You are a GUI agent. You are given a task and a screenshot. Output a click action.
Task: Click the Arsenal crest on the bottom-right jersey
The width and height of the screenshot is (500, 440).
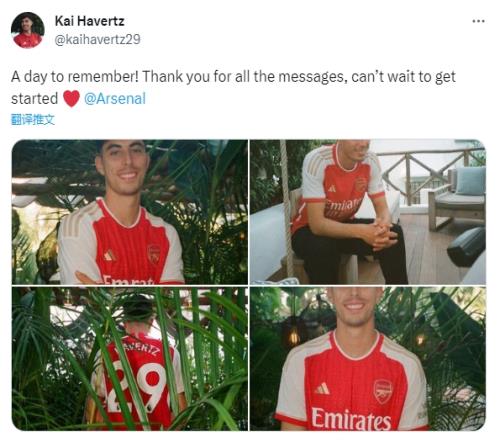tap(383, 392)
